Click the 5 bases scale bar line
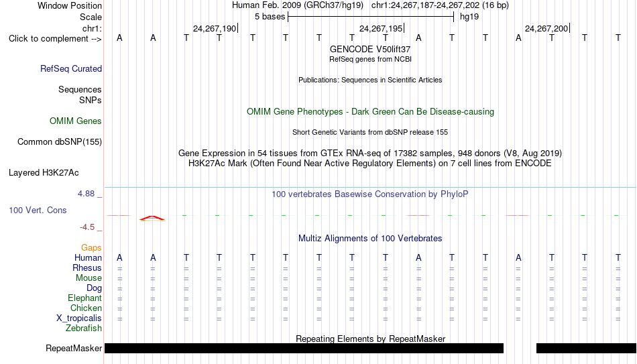Viewport: 637px width, 364px height. point(371,17)
